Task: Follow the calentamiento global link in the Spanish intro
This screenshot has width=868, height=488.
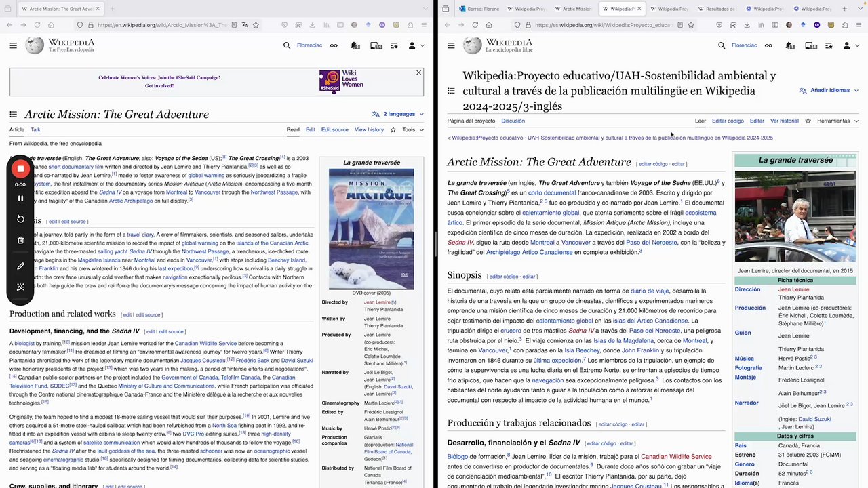Action: tap(551, 213)
